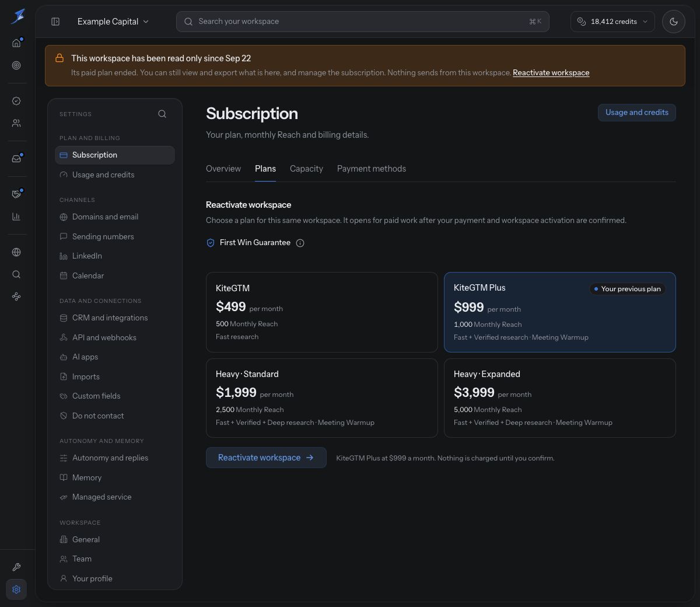
Task: Open Home from the left rail
Action: 16,43
